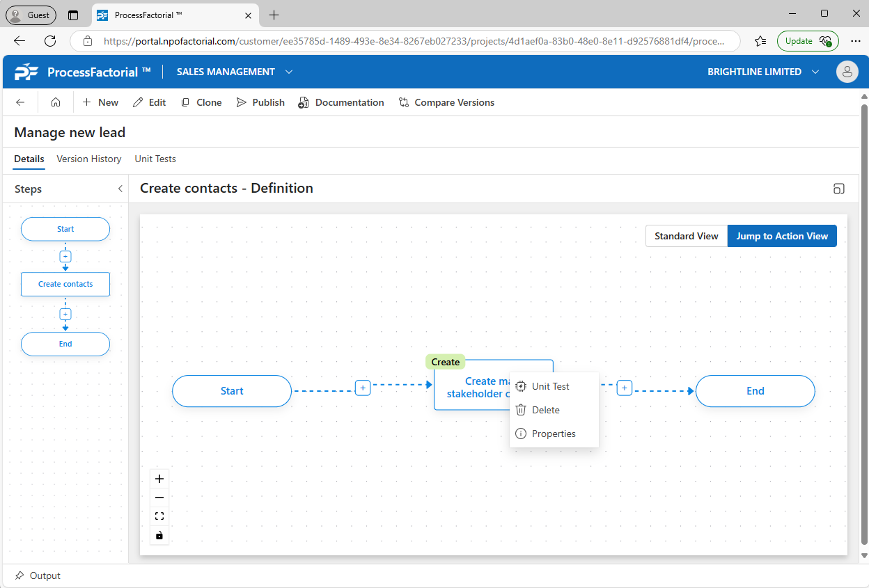Image resolution: width=869 pixels, height=588 pixels.
Task: Toggle the canvas lock interactivity button
Action: click(x=159, y=535)
